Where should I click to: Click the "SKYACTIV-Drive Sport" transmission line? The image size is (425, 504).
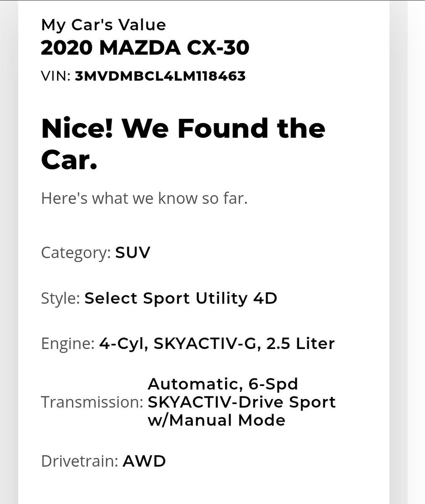tap(241, 402)
